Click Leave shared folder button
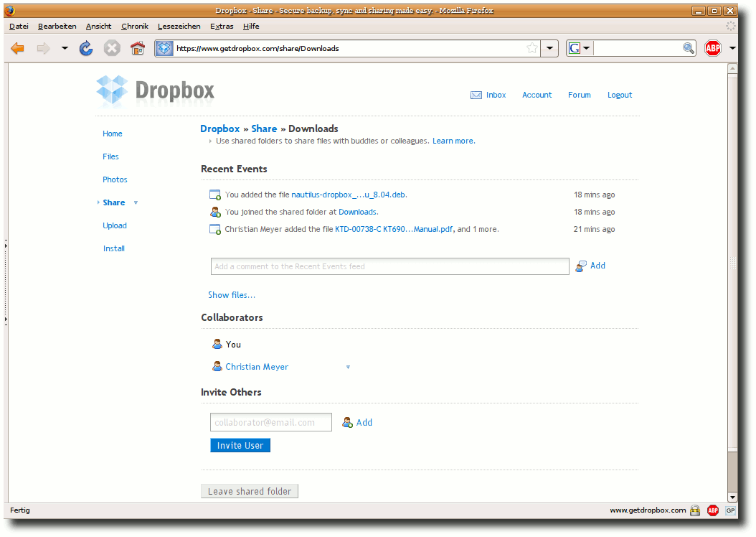756x537 pixels. 250,491
